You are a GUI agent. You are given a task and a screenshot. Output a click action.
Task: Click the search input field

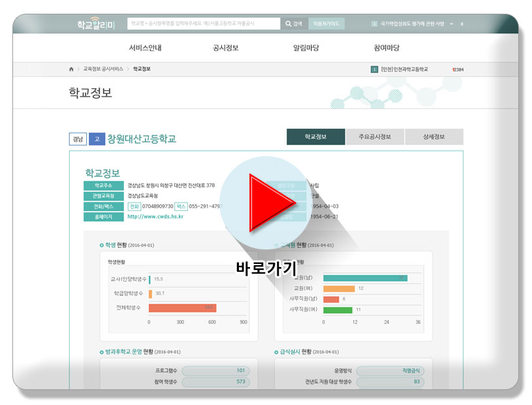[x=204, y=24]
